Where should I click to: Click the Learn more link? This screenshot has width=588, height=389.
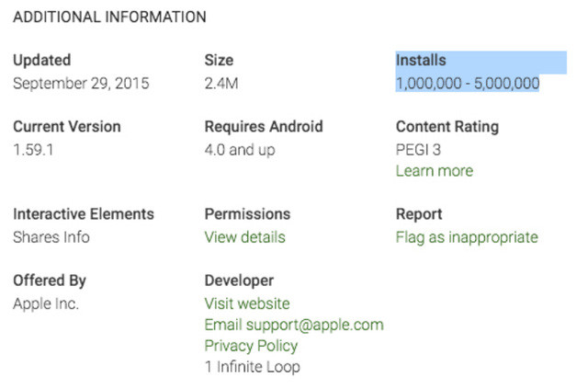point(434,171)
